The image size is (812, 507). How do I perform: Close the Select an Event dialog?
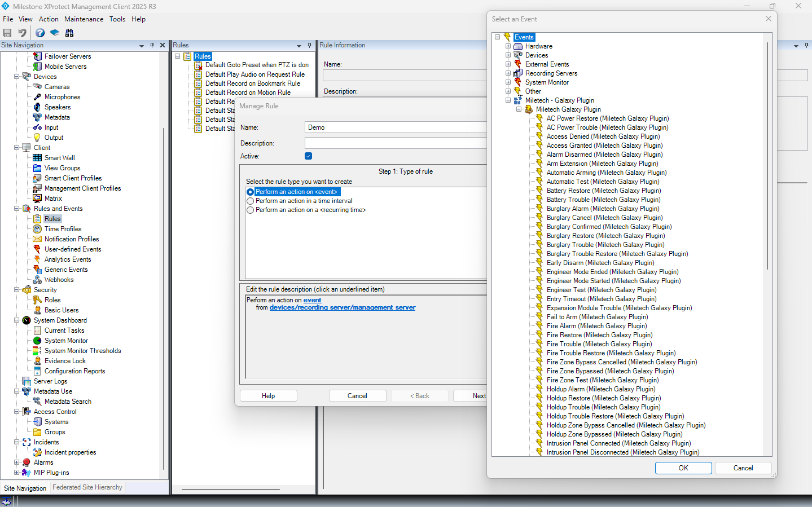tap(768, 19)
